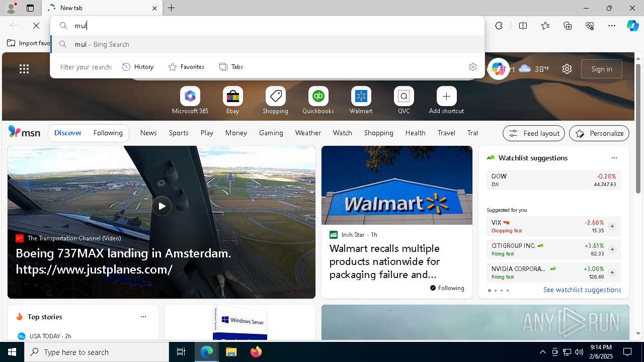Open the Walmart shortcut
The width and height of the screenshot is (644, 362).
[361, 101]
